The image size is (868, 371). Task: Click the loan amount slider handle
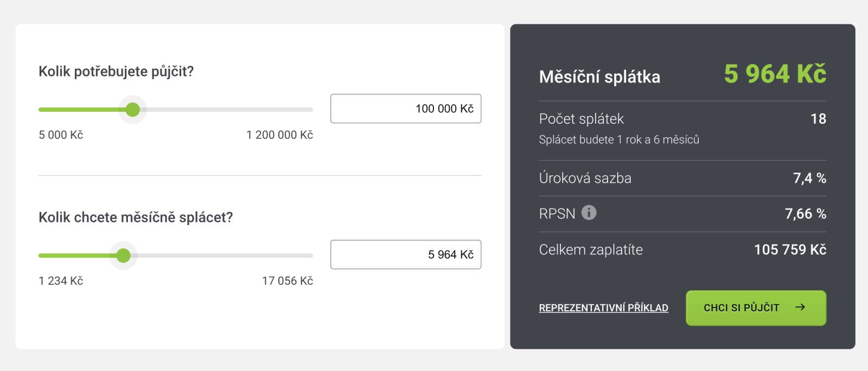pos(133,110)
